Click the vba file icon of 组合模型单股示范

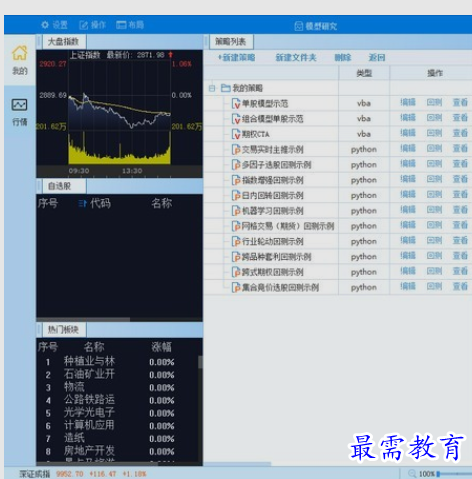coord(236,119)
